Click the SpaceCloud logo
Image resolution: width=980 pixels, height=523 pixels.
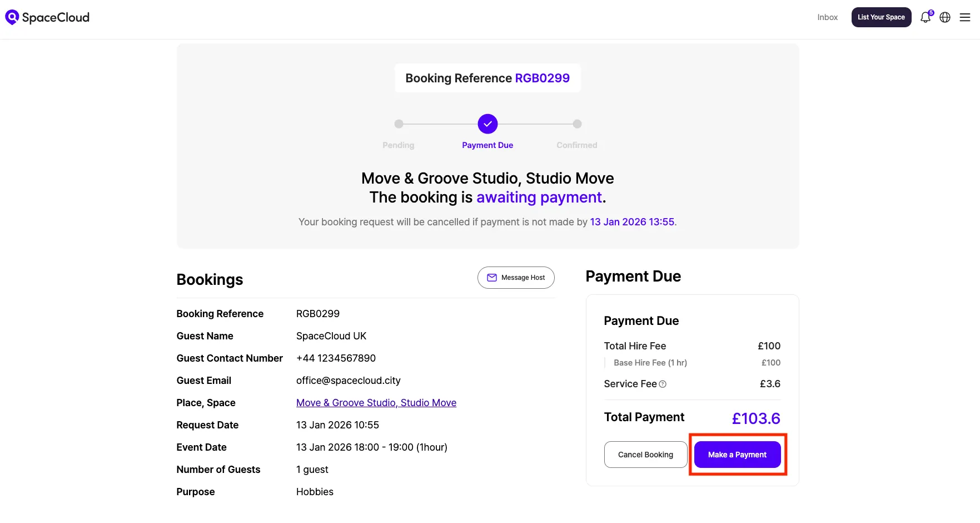coord(47,17)
